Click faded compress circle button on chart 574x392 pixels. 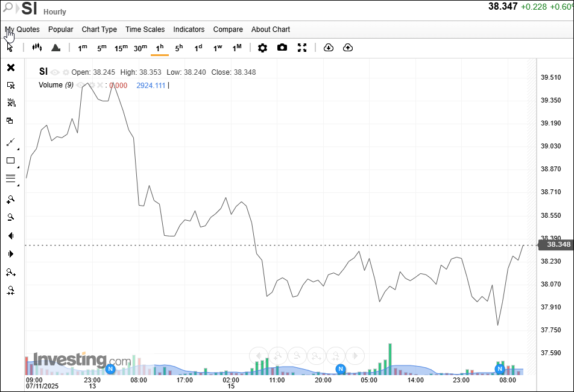(x=336, y=355)
